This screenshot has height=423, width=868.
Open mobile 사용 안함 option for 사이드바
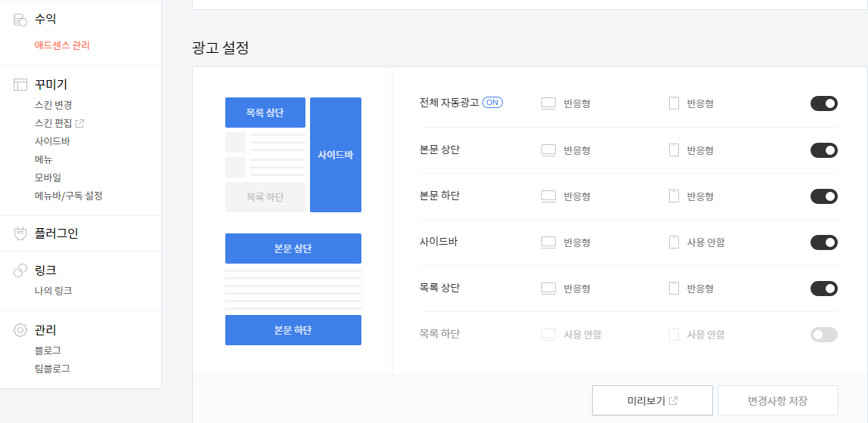705,242
